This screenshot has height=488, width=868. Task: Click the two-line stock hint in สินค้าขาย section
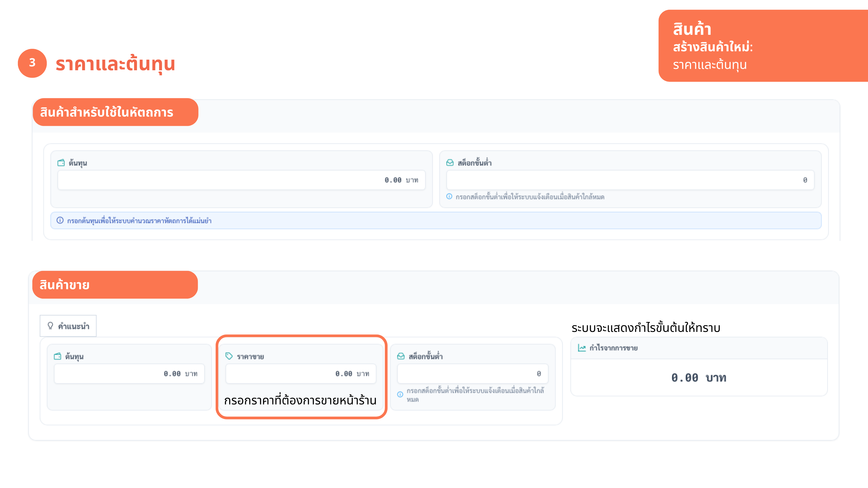pyautogui.click(x=475, y=395)
